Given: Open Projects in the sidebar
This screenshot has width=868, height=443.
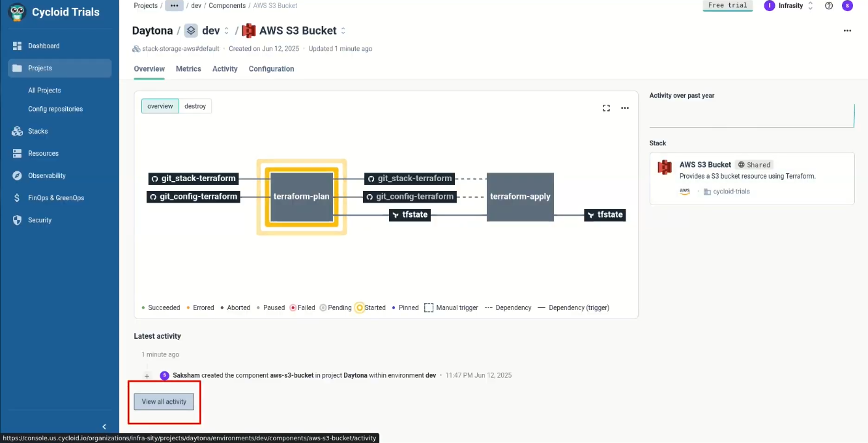Looking at the screenshot, I should pyautogui.click(x=60, y=68).
